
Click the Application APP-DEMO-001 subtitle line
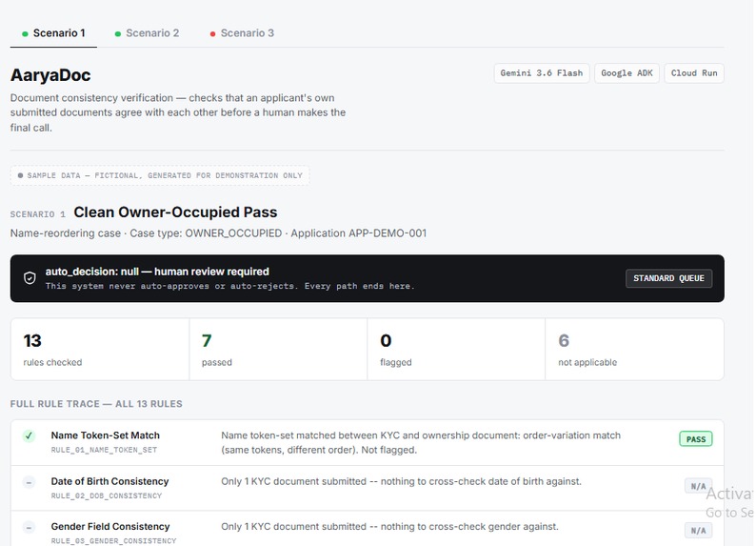click(218, 233)
